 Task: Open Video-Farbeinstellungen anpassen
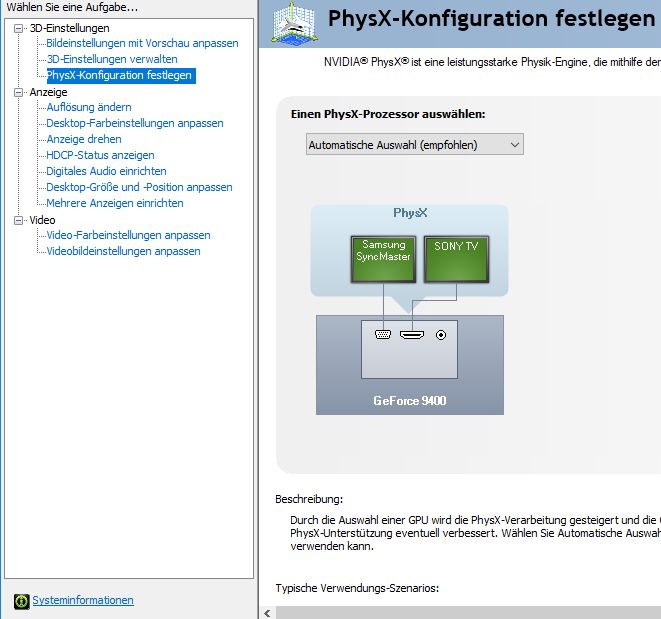129,236
